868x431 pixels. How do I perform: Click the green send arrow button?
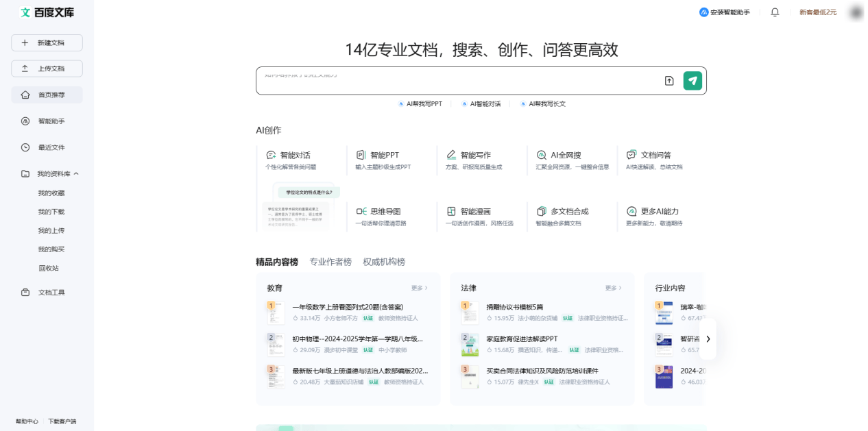click(692, 81)
